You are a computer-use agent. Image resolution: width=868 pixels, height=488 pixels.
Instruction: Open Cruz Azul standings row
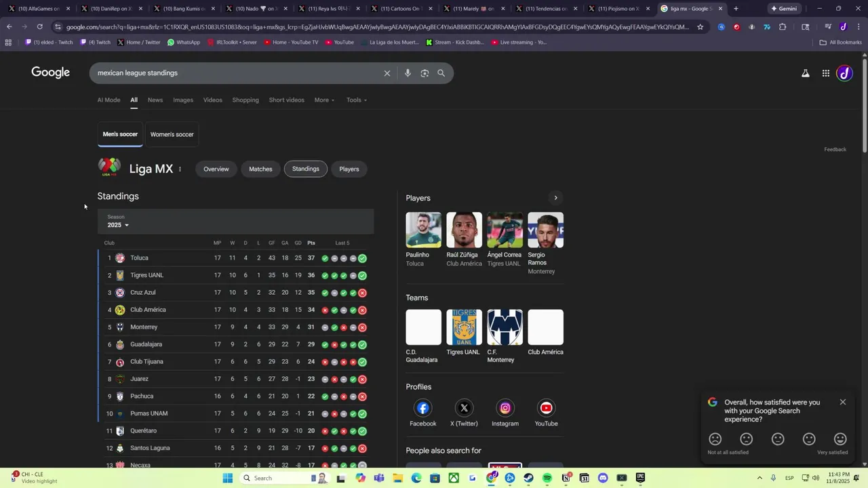(236, 292)
